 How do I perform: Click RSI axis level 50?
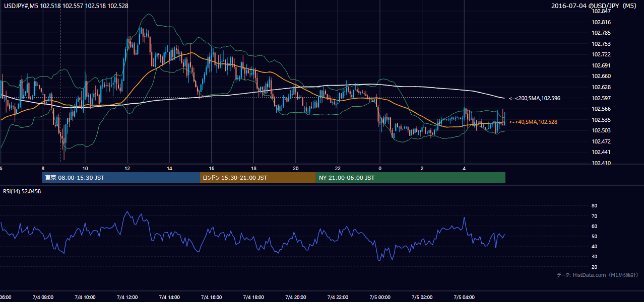pos(594,236)
